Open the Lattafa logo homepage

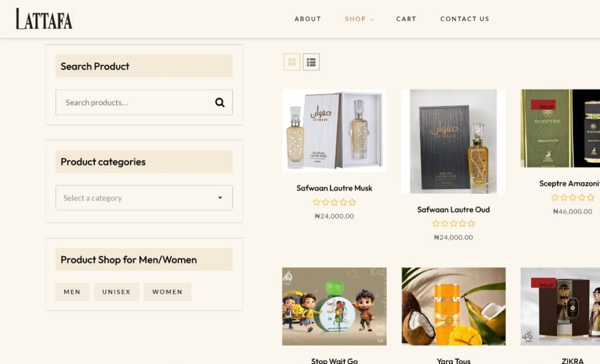[x=44, y=19]
